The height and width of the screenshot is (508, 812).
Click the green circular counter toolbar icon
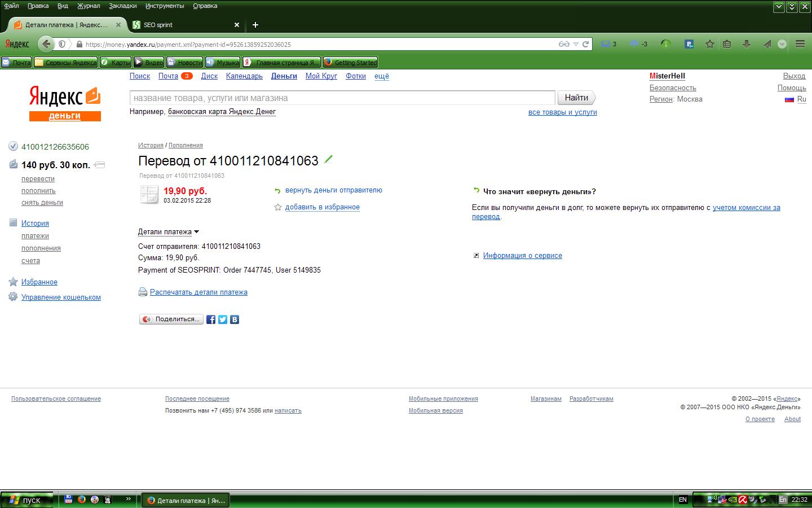(x=665, y=44)
